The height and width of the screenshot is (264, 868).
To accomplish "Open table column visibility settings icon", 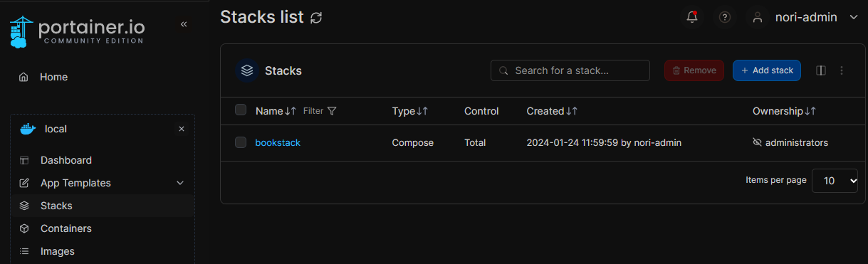I will [x=821, y=70].
